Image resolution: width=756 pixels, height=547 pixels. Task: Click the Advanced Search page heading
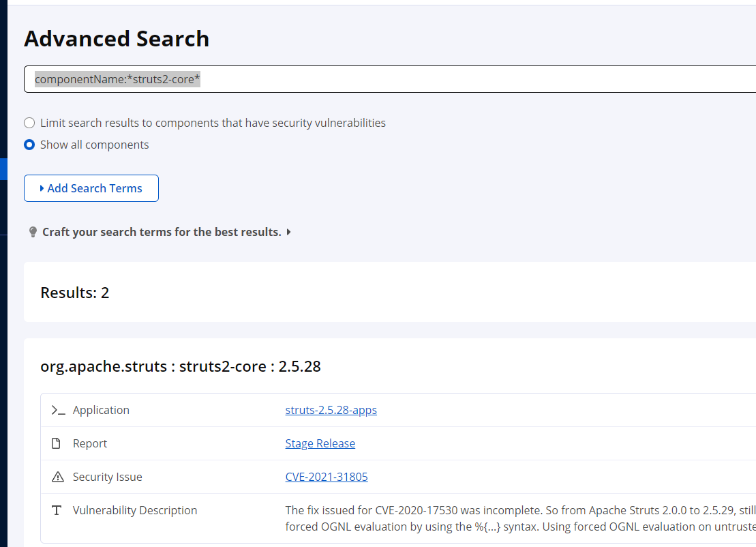pos(117,39)
